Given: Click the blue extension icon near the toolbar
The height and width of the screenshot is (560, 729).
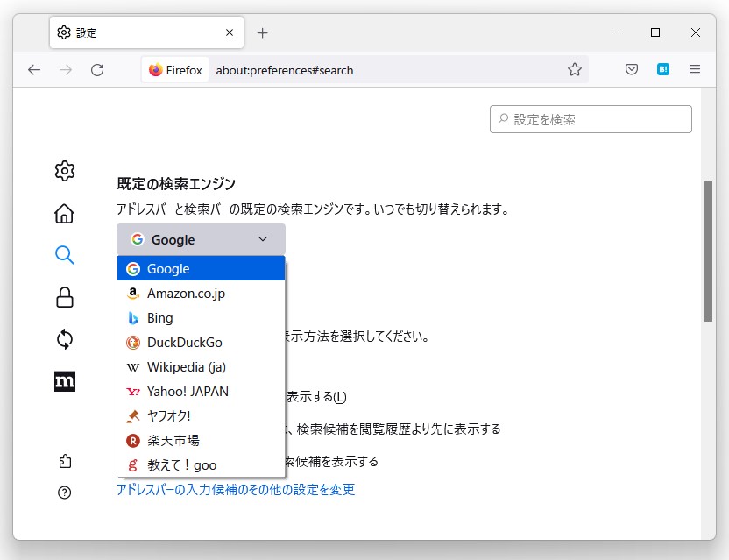Looking at the screenshot, I should (663, 69).
